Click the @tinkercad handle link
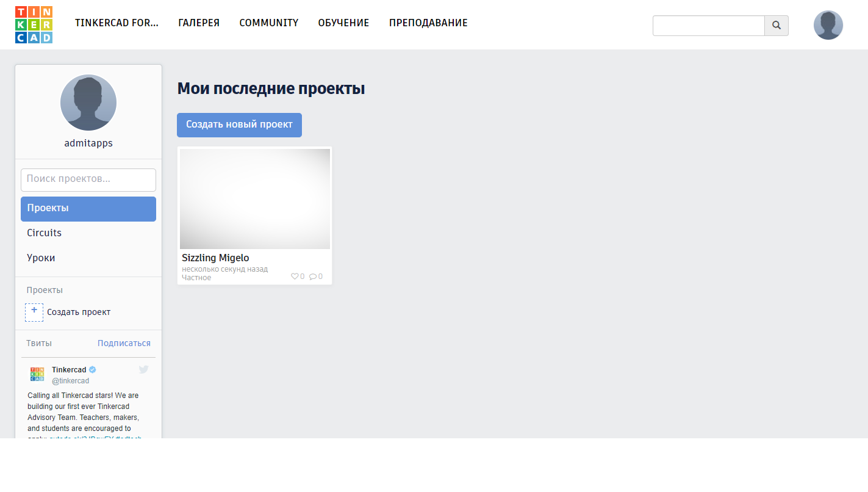Image resolution: width=868 pixels, height=492 pixels. [x=70, y=381]
